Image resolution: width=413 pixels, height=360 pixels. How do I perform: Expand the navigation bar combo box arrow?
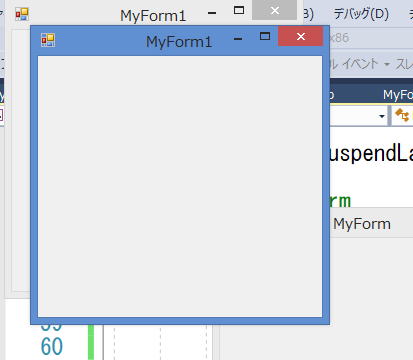(382, 116)
